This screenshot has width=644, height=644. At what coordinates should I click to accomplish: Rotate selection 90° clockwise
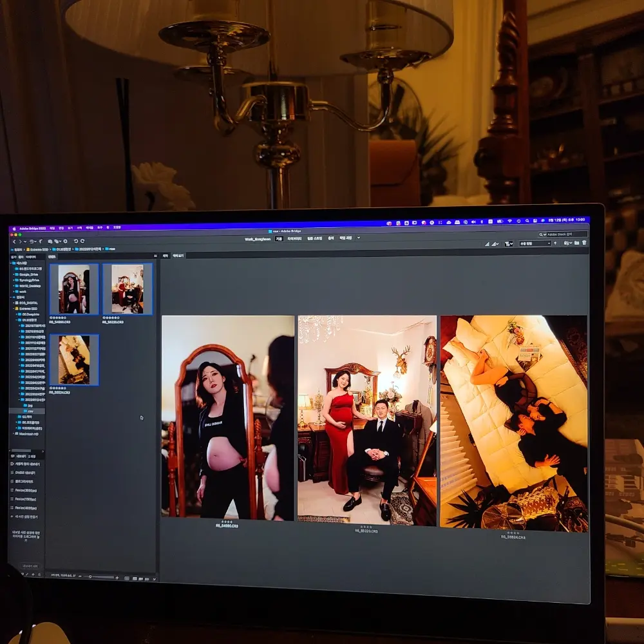pos(82,241)
